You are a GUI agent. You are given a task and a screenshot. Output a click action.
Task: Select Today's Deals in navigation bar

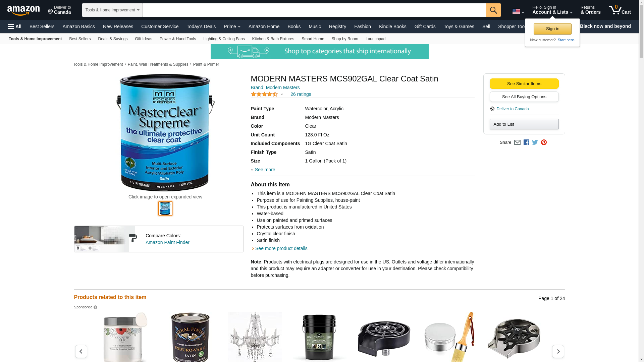201,26
